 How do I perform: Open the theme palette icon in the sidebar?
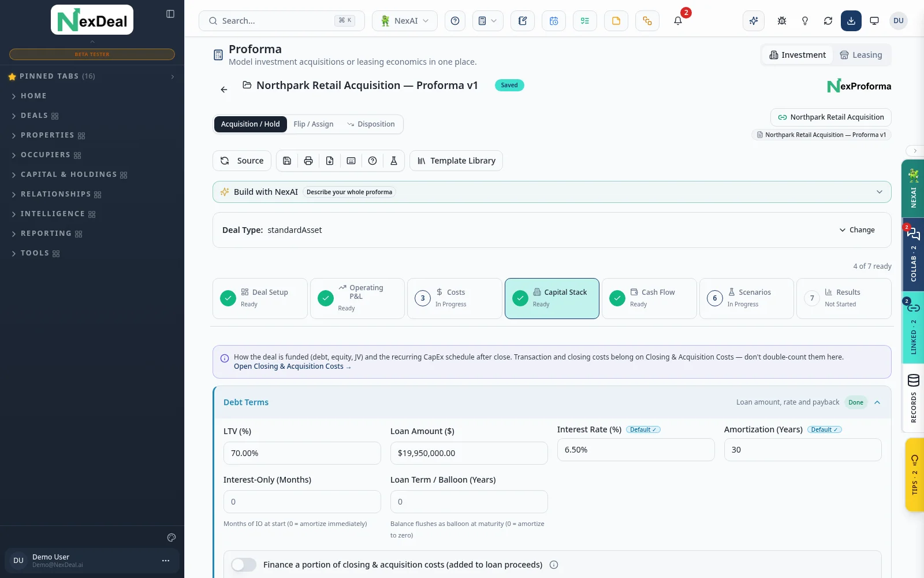pos(172,538)
